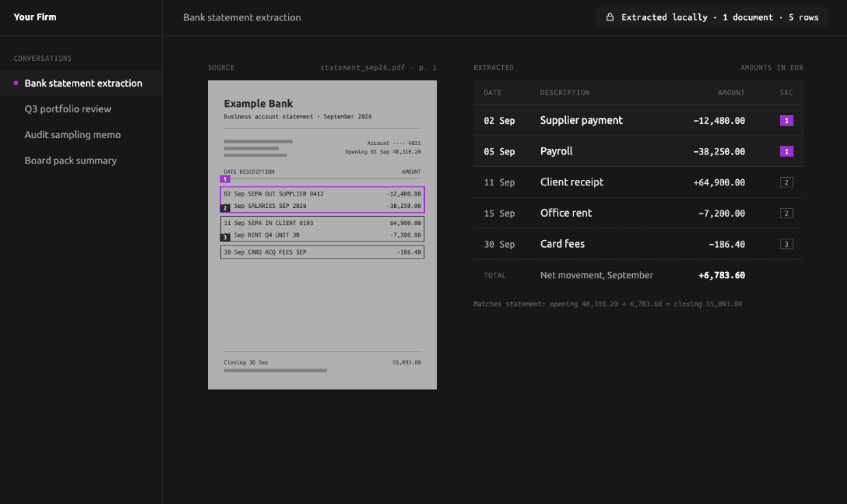Click the Net movement, September label
Screen dimensions: 847x504
coord(597,275)
